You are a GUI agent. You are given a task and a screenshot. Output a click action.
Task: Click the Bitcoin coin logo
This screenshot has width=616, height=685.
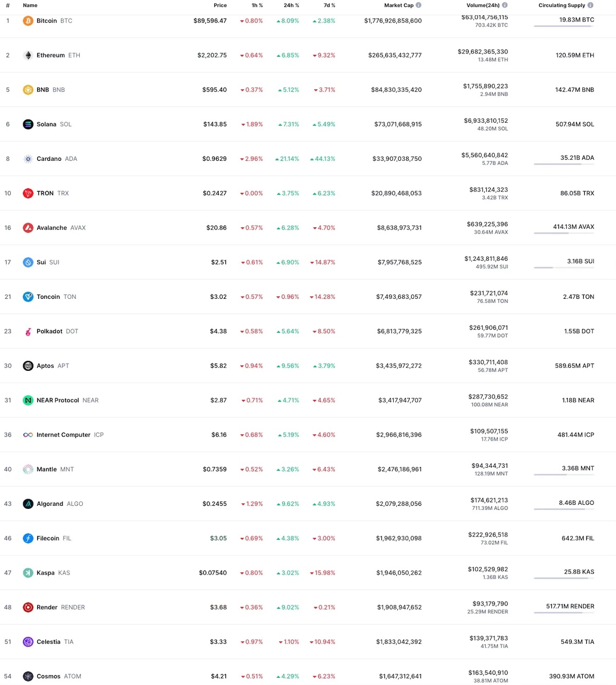(28, 21)
